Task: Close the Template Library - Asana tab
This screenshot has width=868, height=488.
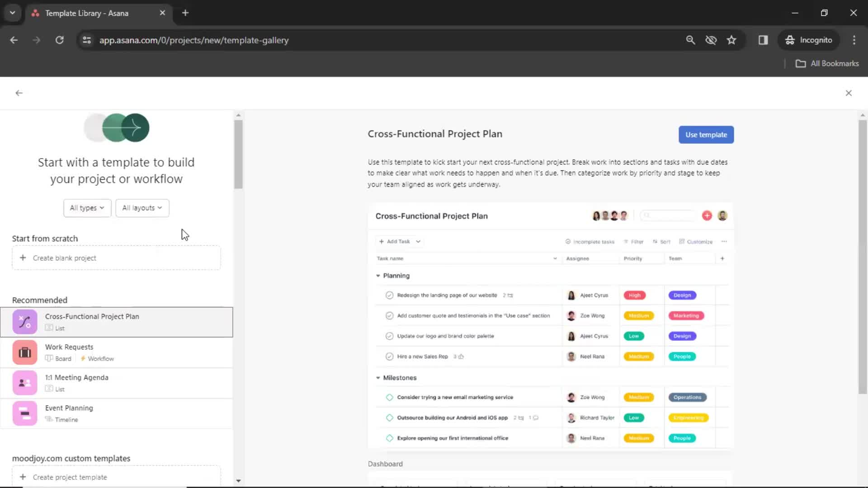Action: [162, 13]
